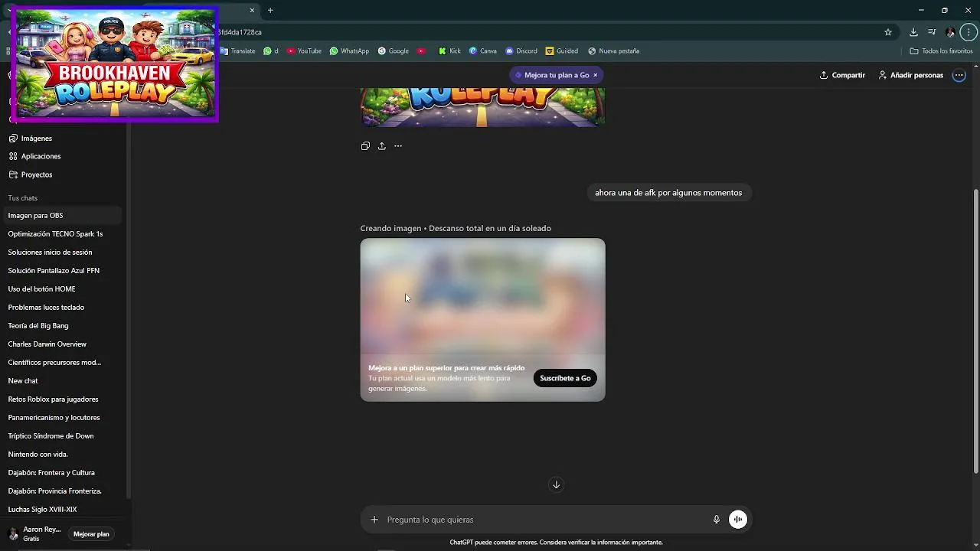980x551 pixels.
Task: Open chat New chat
Action: pyautogui.click(x=64, y=381)
